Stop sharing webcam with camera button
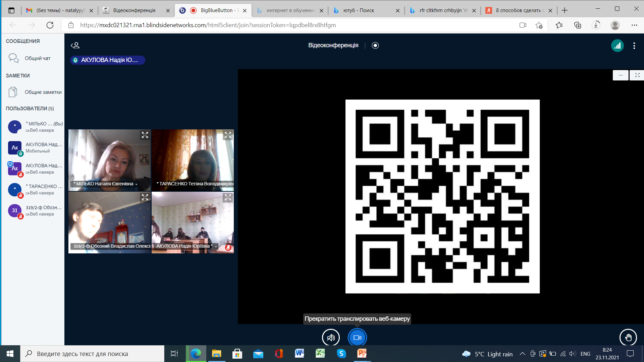The height and width of the screenshot is (362, 644). click(357, 338)
